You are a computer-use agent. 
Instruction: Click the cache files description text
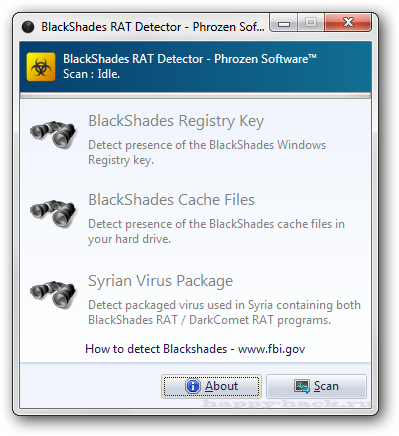(x=216, y=231)
